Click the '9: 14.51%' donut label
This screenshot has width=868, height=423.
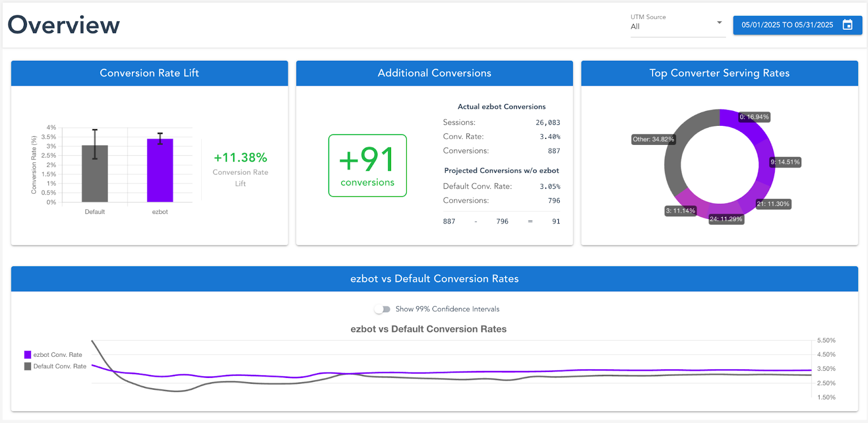pyautogui.click(x=785, y=162)
